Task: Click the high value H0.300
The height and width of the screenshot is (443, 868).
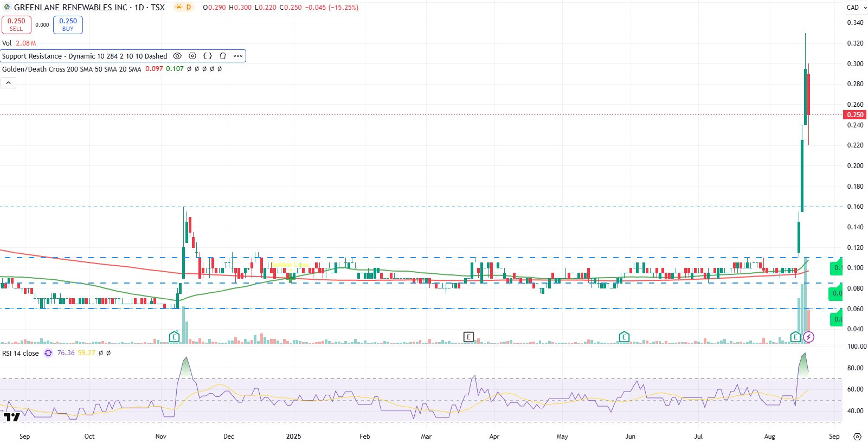Action: coord(240,8)
